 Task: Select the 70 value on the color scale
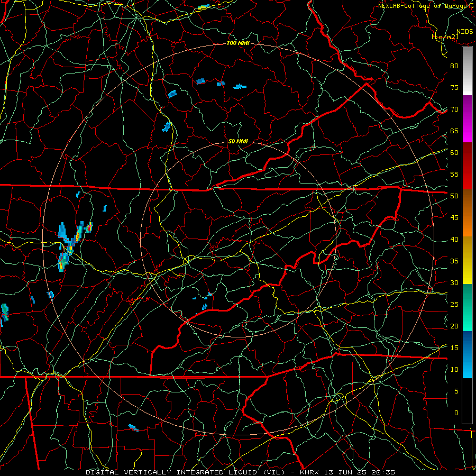point(454,109)
